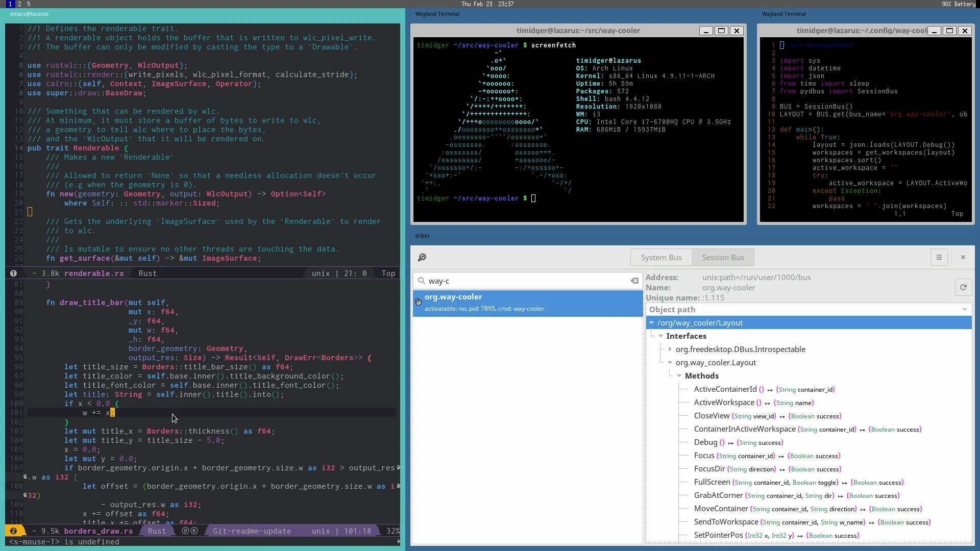
Task: Select the search/filter icon in d-feet
Action: point(422,257)
